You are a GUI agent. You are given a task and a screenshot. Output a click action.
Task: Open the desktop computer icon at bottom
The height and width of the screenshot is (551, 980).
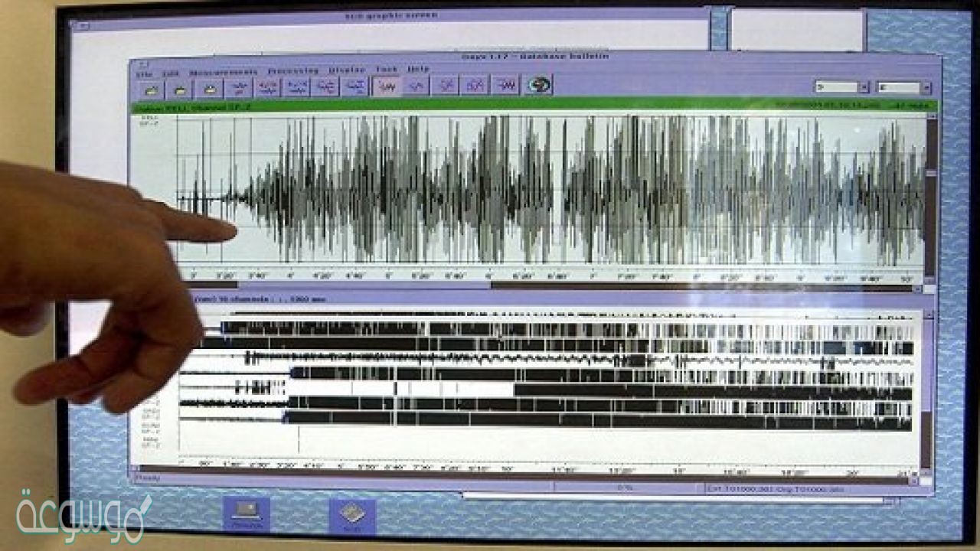247,512
